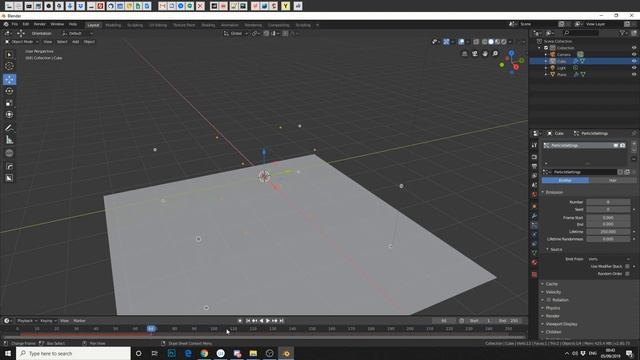Enable the Rotation panel checkbox
The image size is (640, 360).
(549, 300)
